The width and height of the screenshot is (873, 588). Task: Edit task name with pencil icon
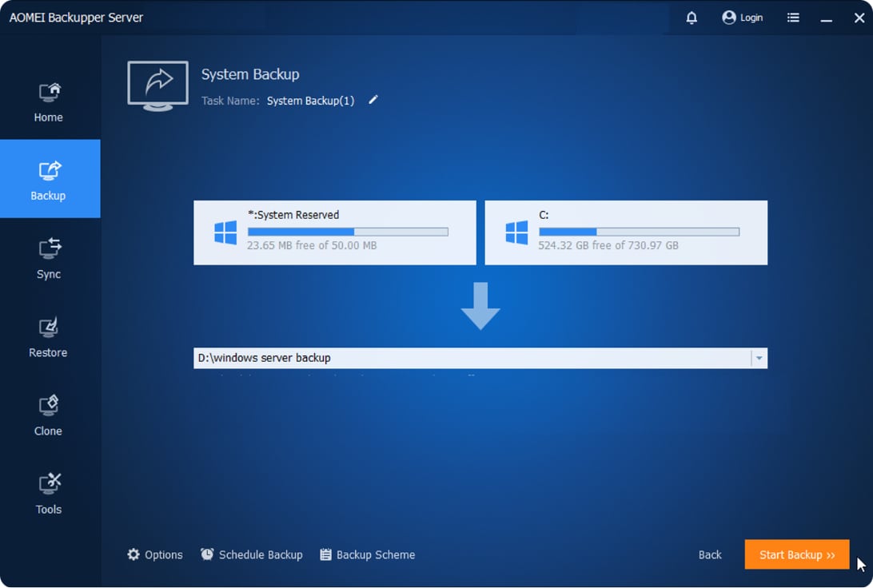click(x=373, y=100)
